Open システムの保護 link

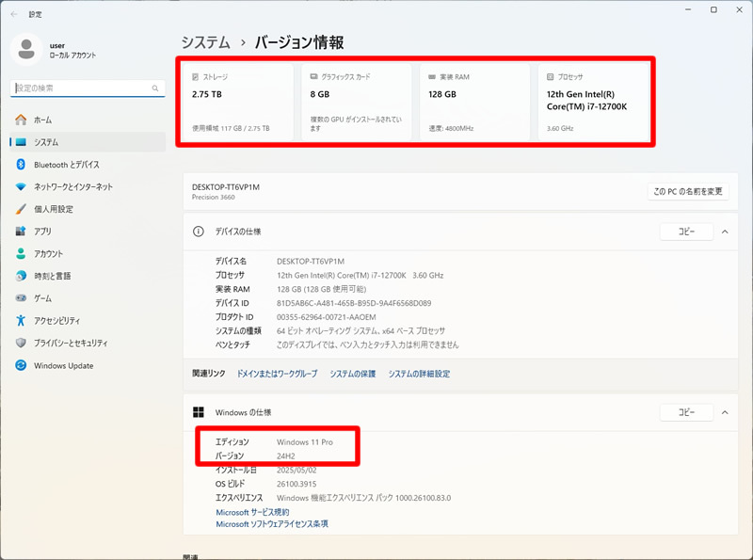tap(352, 374)
